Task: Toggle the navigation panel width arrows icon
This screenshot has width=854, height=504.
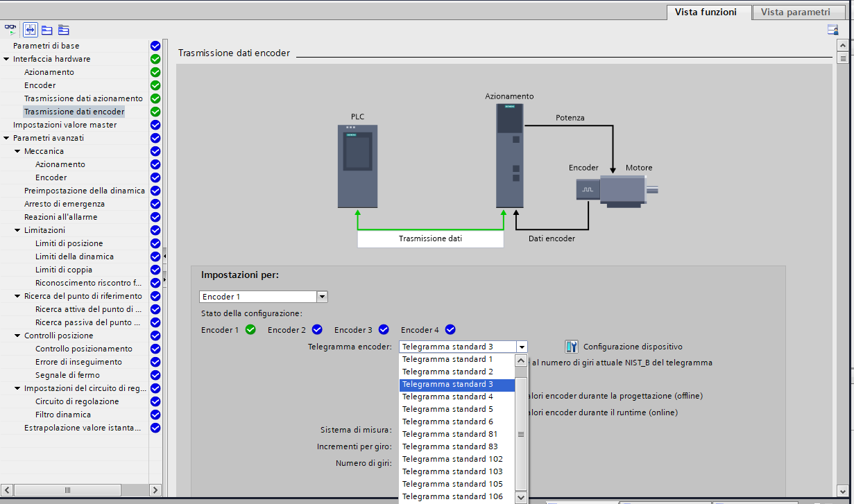Action: coord(31,30)
